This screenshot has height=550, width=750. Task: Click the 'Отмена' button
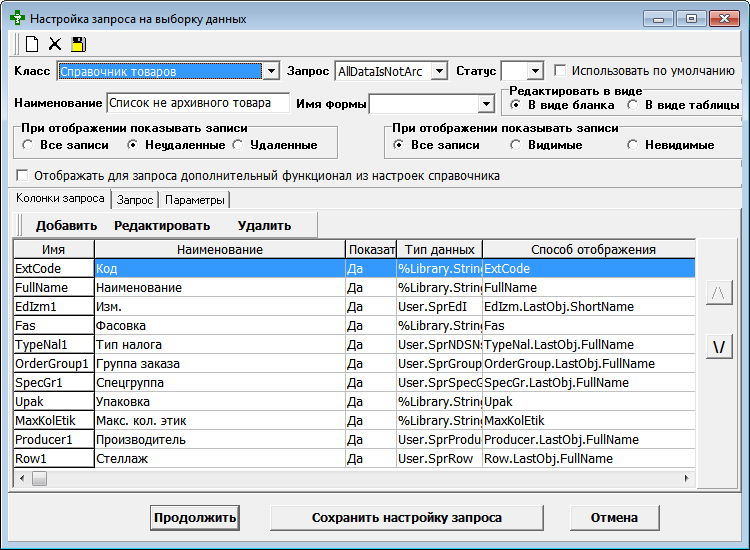point(614,517)
